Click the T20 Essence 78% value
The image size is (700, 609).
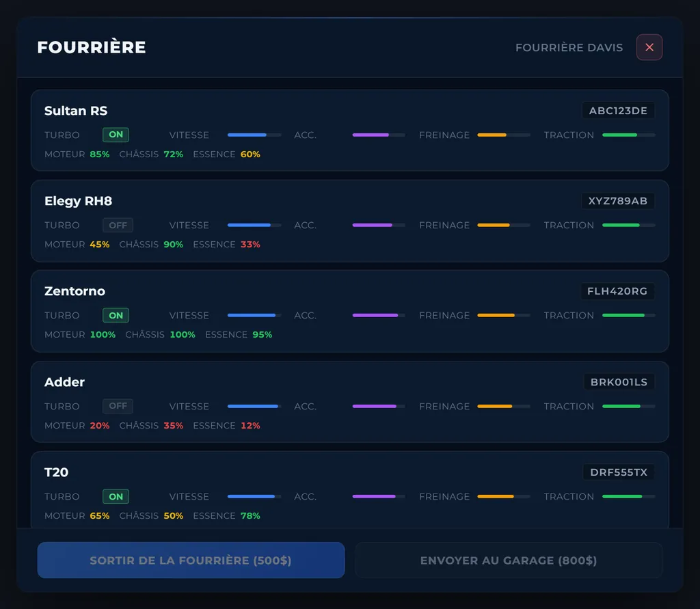[250, 516]
